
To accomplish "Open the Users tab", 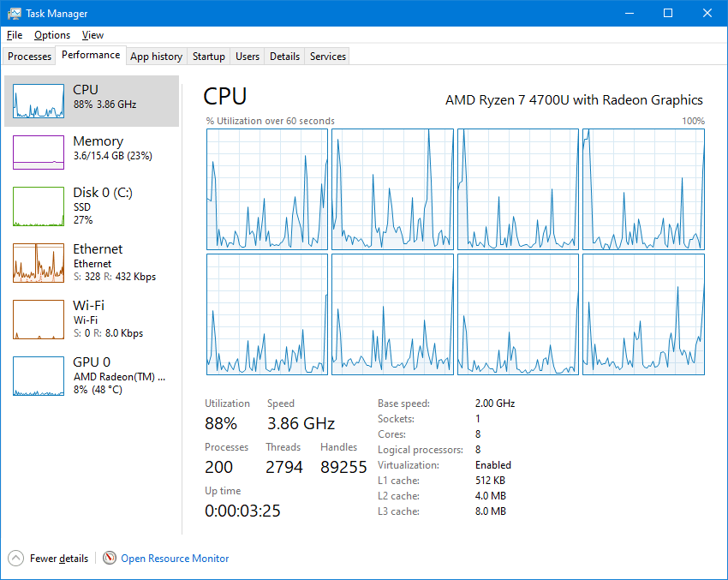I will tap(247, 56).
